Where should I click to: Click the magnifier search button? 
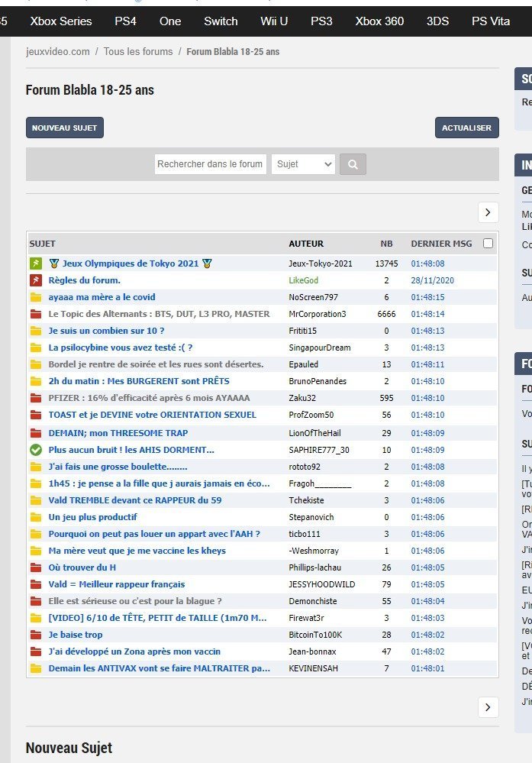tap(353, 164)
